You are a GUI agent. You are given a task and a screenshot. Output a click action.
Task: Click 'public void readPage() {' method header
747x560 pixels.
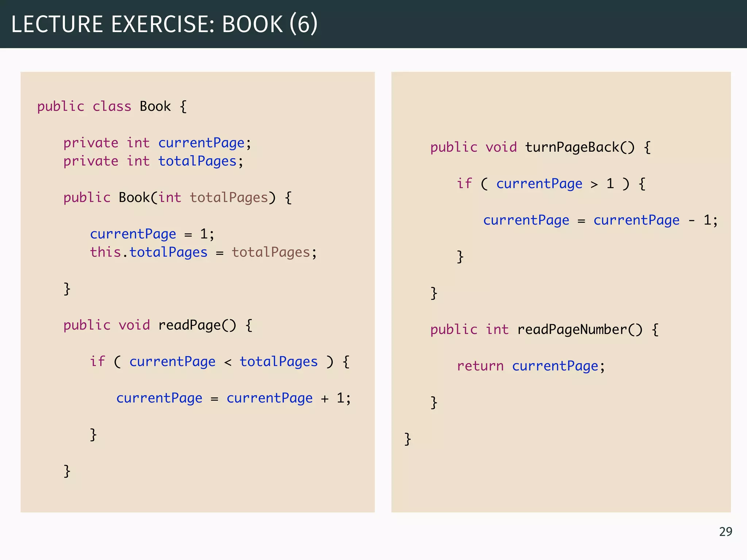click(158, 325)
